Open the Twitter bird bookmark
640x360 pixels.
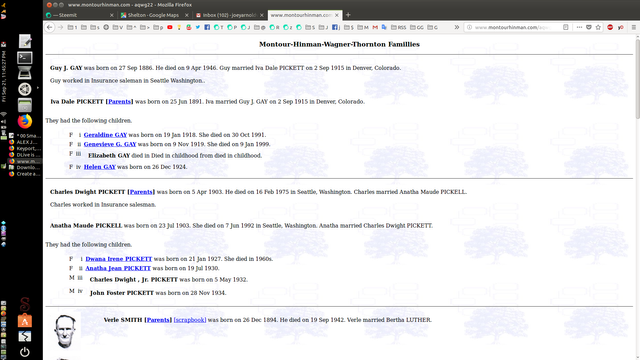tap(198, 27)
